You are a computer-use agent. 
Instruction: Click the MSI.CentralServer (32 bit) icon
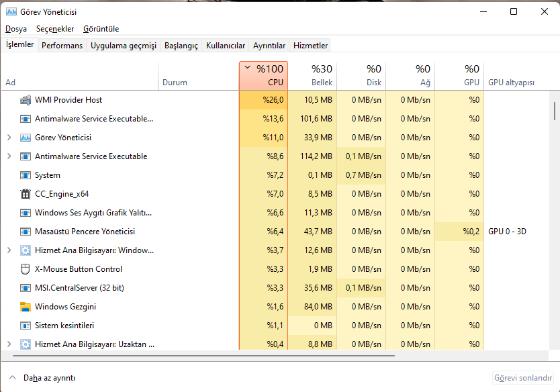tap(26, 288)
